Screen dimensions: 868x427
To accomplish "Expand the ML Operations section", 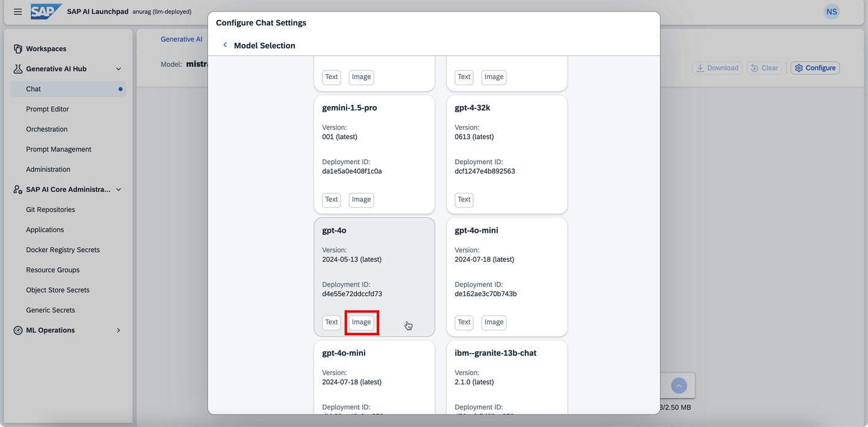I will [x=118, y=331].
